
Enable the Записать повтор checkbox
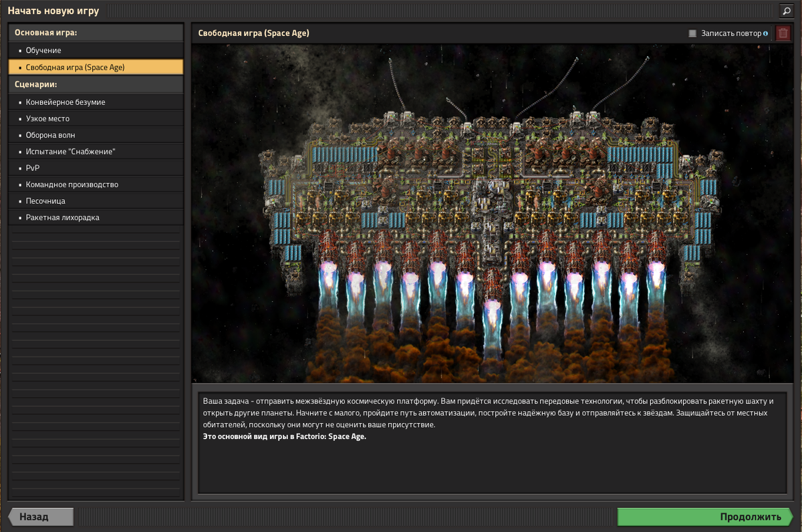click(x=692, y=33)
